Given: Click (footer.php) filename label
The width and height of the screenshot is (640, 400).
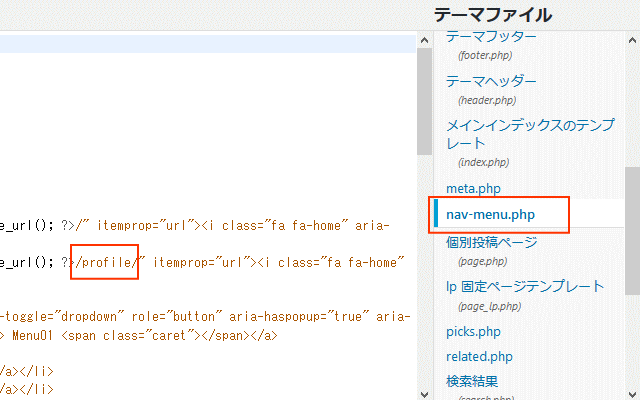Looking at the screenshot, I should (x=485, y=56).
